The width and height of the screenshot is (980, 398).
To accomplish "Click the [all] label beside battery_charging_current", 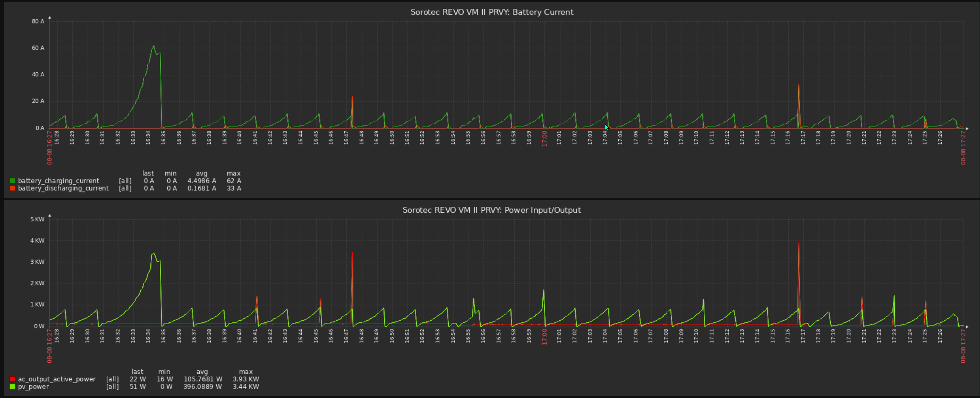I will click(x=125, y=181).
